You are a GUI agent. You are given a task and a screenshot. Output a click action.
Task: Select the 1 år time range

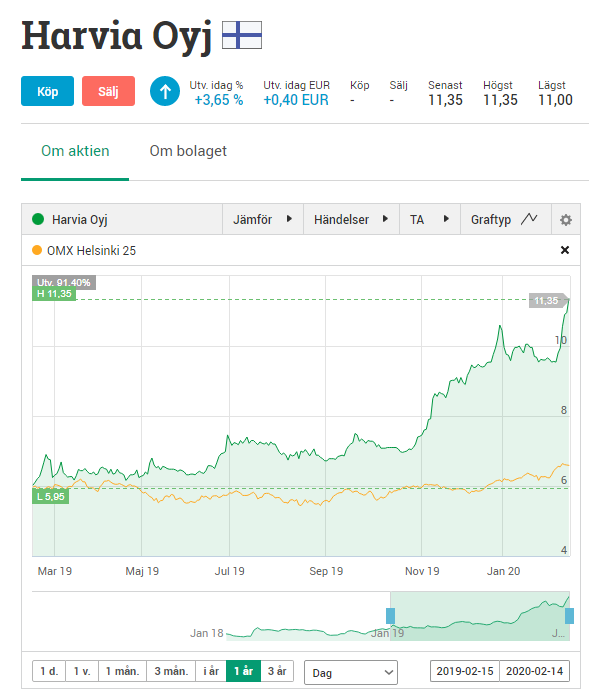coord(244,671)
